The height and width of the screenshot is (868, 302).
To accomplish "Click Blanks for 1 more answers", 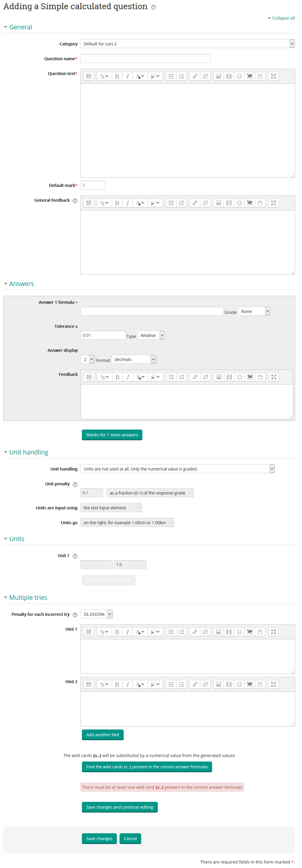I will point(112,435).
